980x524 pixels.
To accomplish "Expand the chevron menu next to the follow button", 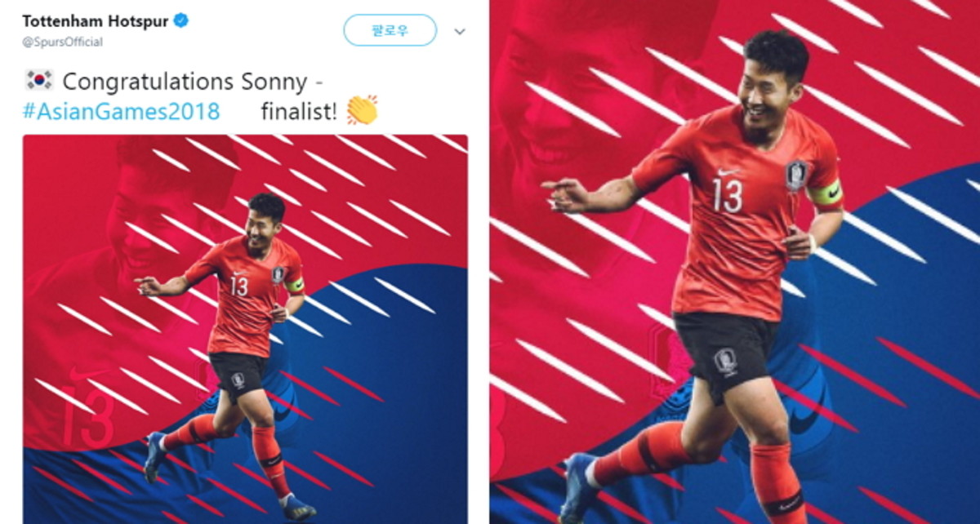I will tap(459, 31).
